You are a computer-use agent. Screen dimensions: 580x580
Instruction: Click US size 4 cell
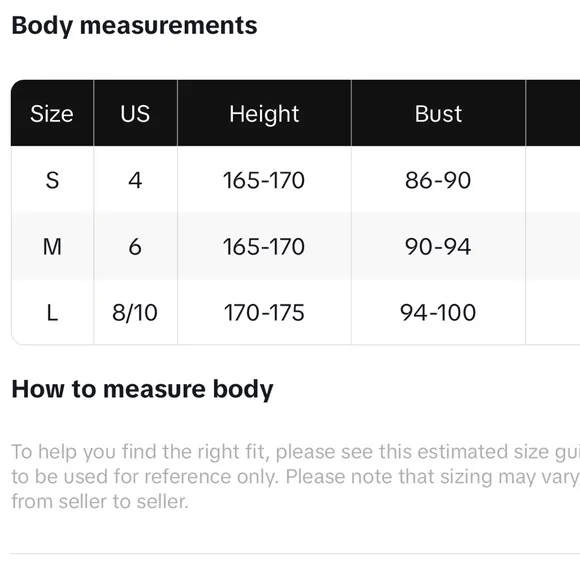[x=135, y=180]
